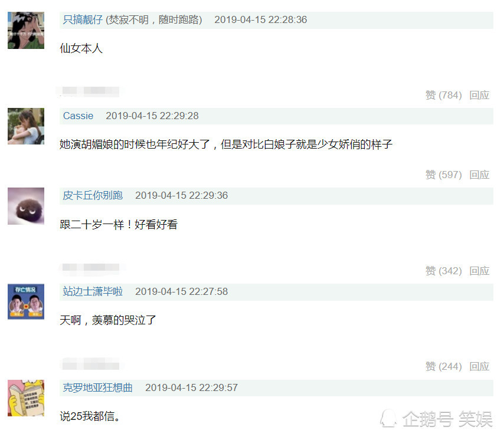504x437 pixels.
Task: Open Cassie's profile avatar
Action: [26, 126]
